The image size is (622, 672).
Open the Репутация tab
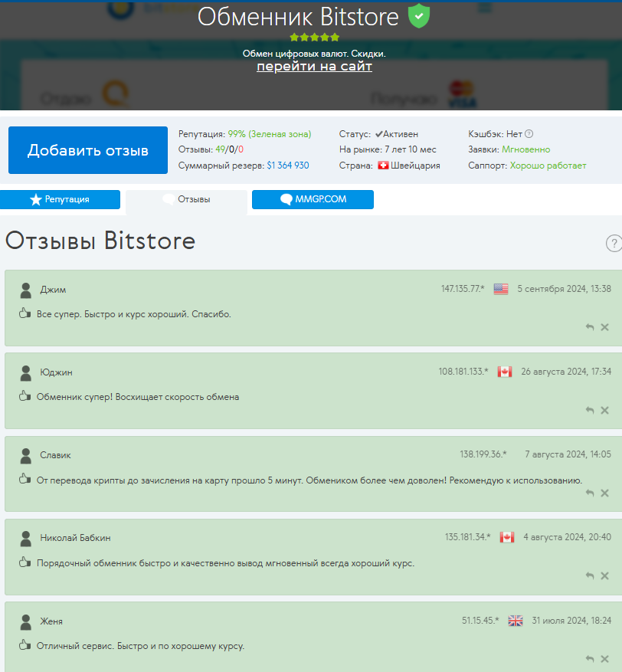pyautogui.click(x=61, y=199)
